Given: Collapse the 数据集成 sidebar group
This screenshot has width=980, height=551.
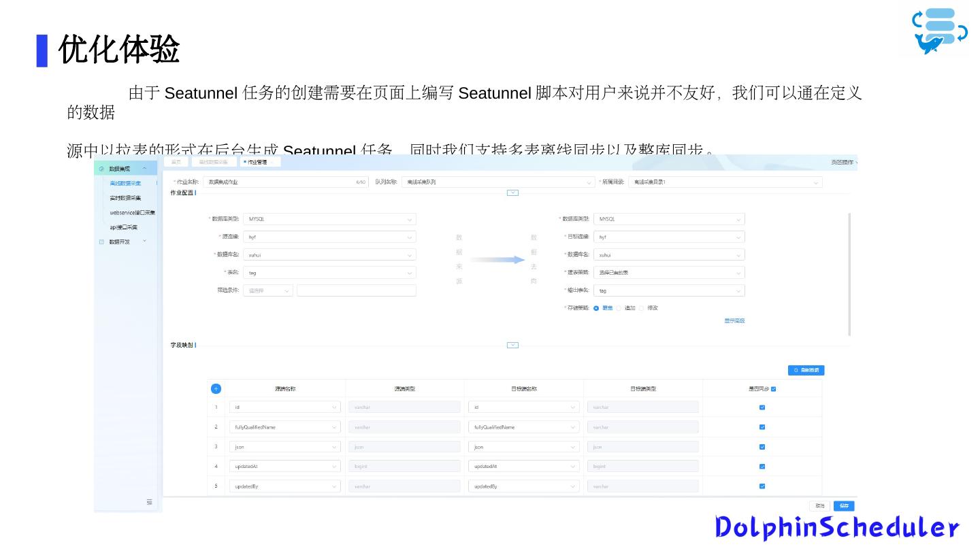Looking at the screenshot, I should (144, 169).
